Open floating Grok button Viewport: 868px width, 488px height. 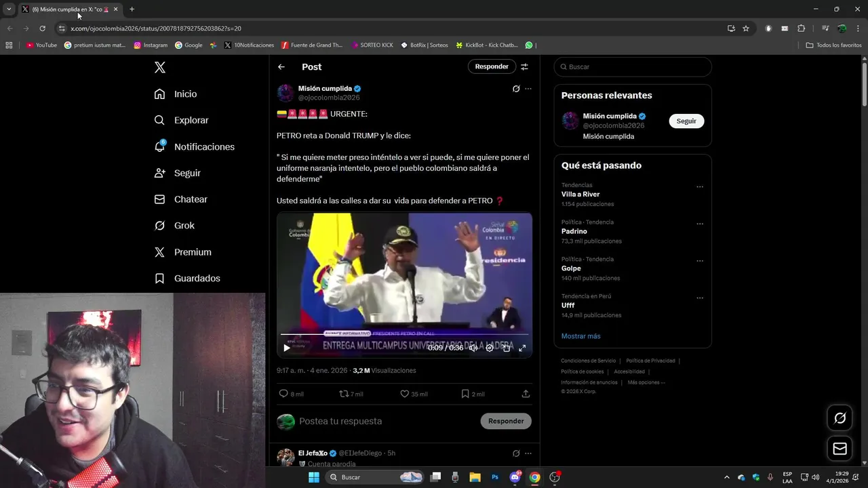[840, 418]
